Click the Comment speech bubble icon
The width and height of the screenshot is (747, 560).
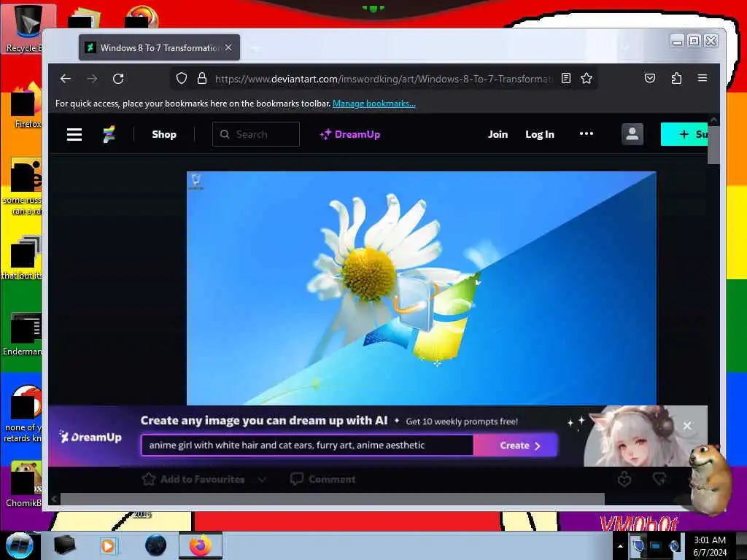[x=297, y=479]
